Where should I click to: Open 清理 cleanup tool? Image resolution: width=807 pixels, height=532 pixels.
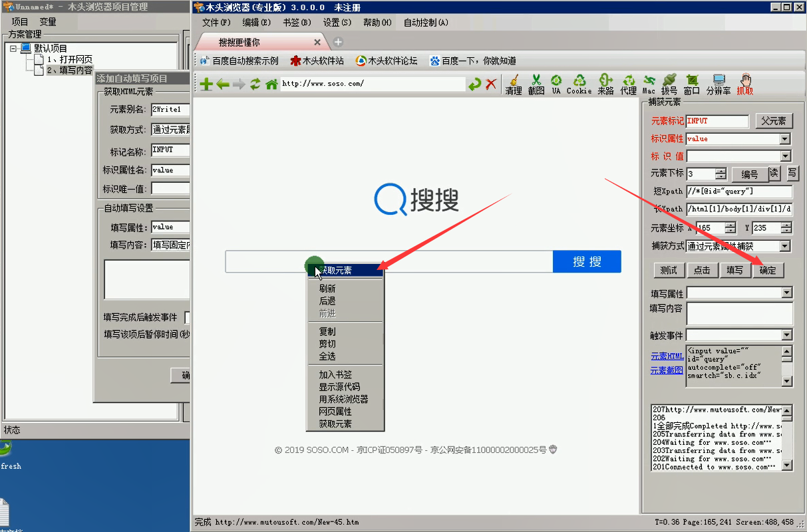[x=514, y=84]
